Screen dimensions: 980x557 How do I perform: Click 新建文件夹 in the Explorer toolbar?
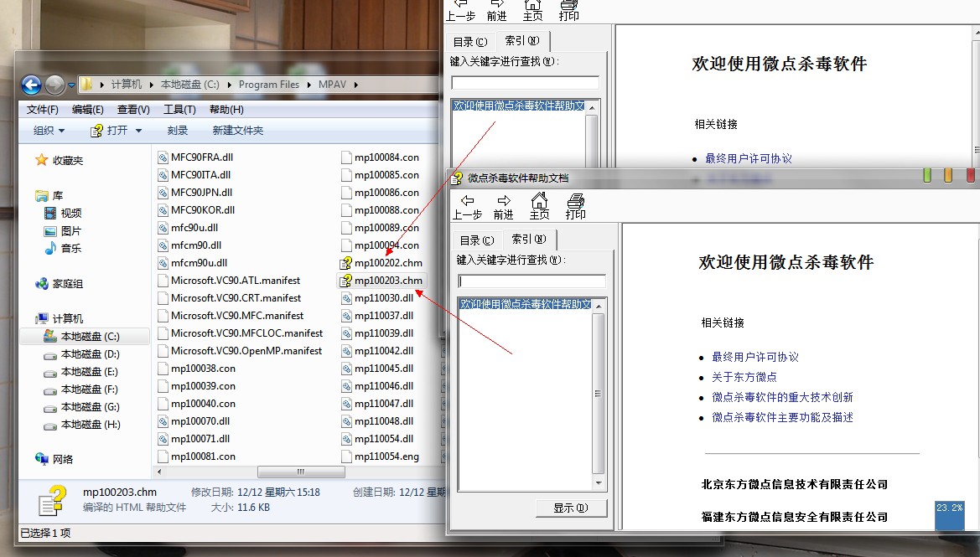pyautogui.click(x=237, y=131)
